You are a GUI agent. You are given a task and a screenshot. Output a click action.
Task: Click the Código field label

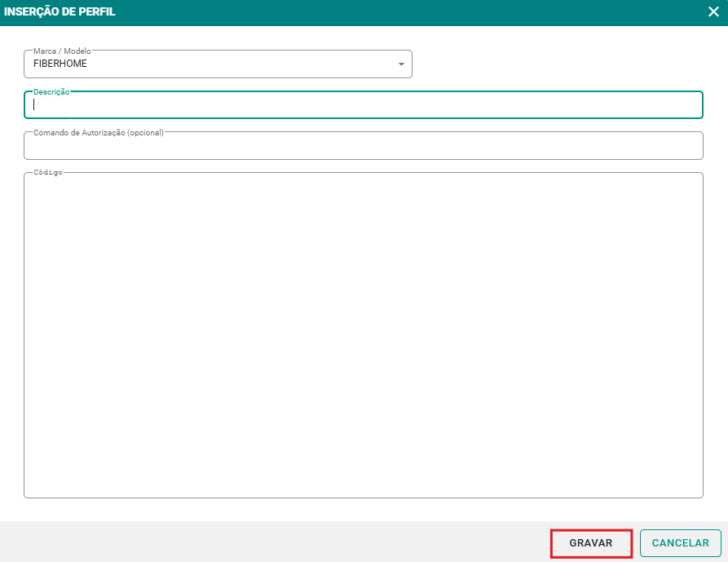click(48, 173)
